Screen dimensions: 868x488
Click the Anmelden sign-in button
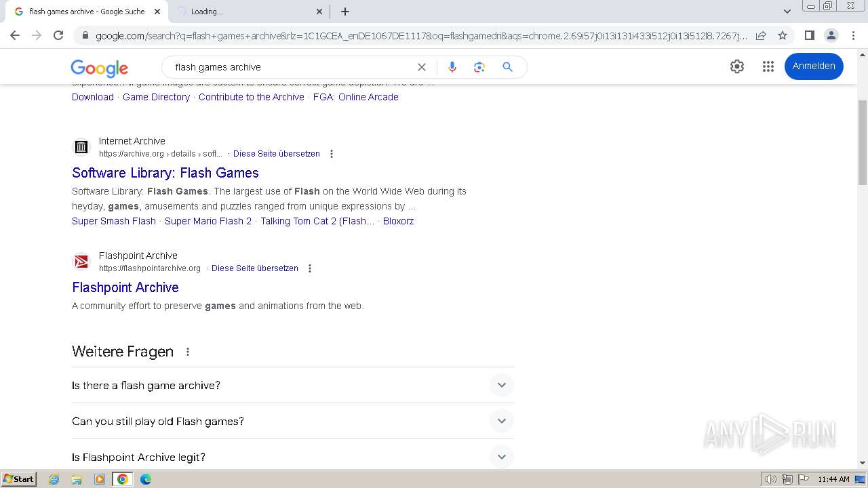tap(814, 66)
